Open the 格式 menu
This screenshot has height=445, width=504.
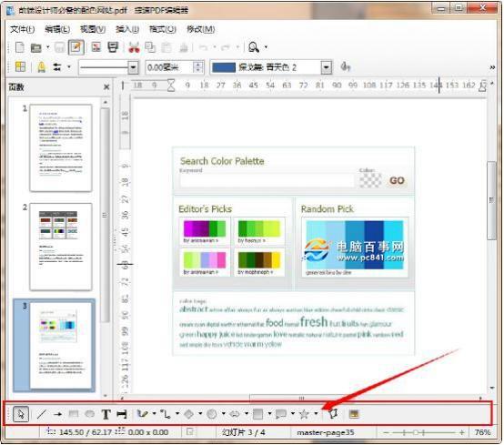point(162,29)
